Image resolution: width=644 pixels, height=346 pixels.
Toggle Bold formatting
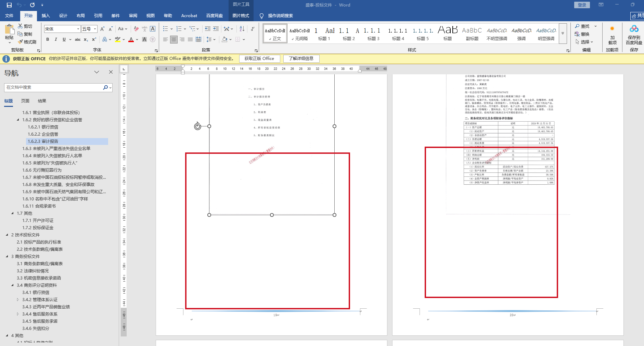[x=48, y=39]
